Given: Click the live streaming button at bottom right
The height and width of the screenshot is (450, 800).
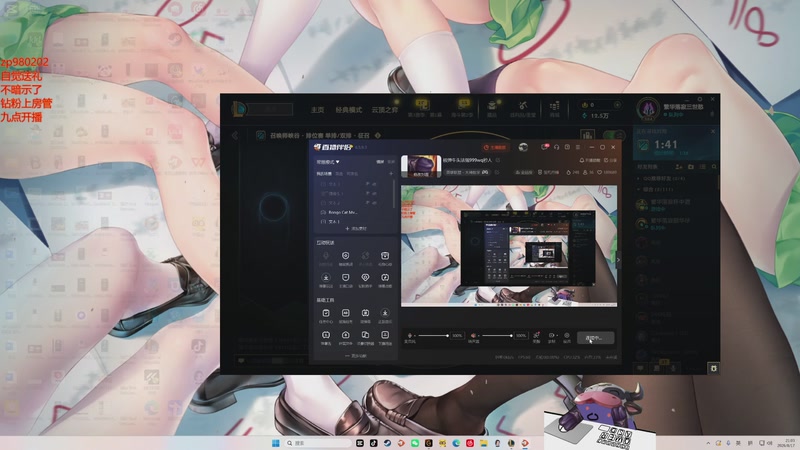Looking at the screenshot, I should [595, 338].
